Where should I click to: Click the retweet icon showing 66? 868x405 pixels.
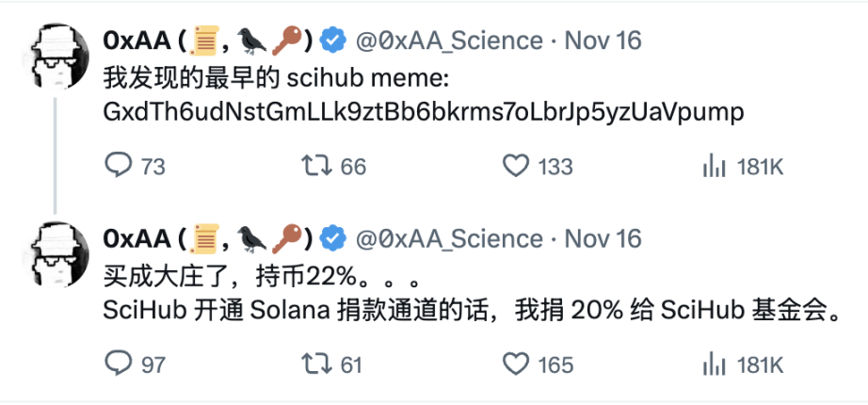click(315, 167)
